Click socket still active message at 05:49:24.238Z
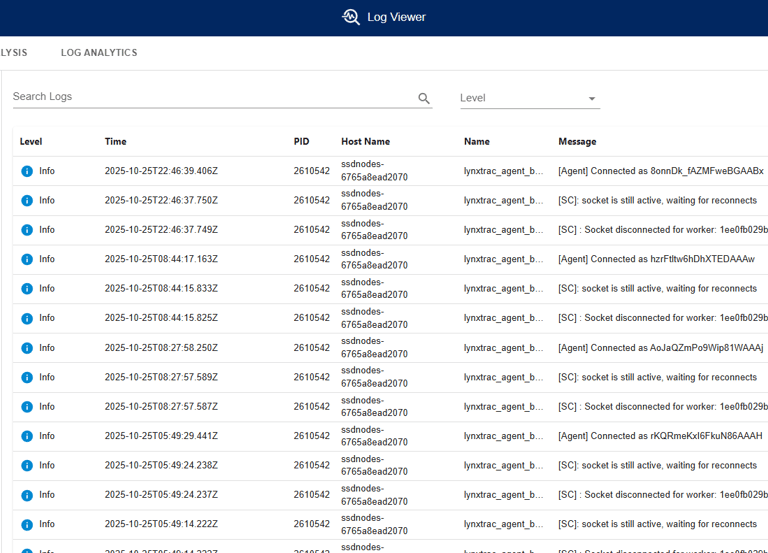 (657, 465)
